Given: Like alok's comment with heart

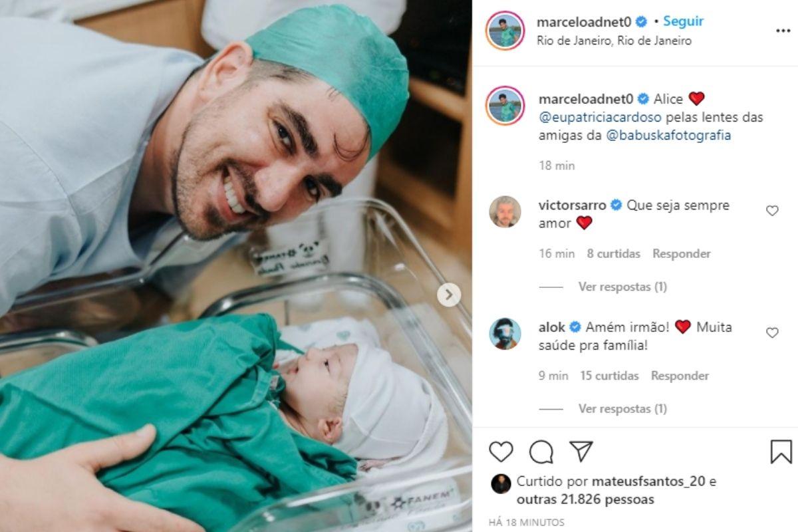Looking at the screenshot, I should tap(772, 332).
